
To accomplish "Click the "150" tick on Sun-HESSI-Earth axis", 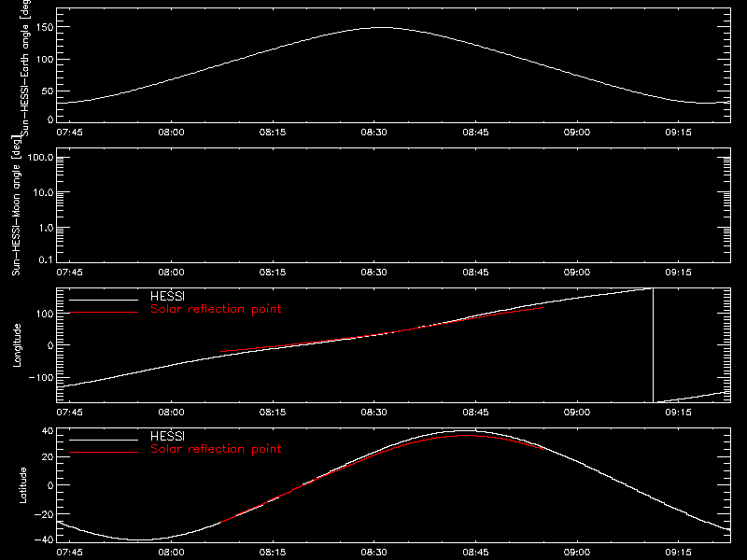I will [x=45, y=28].
